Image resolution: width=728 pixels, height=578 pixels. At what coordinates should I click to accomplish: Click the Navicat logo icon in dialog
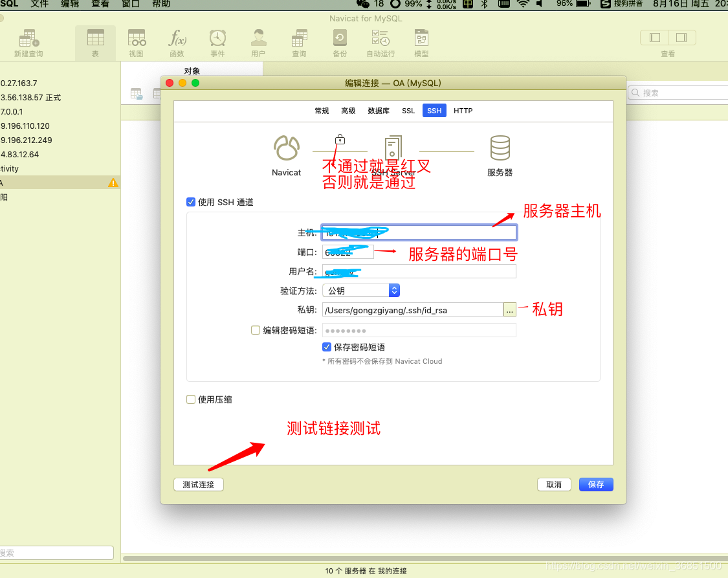click(x=287, y=148)
